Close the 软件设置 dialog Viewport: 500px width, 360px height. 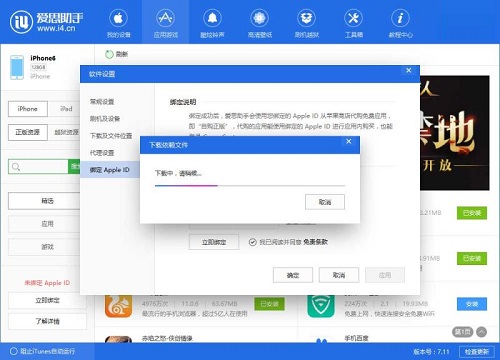click(x=409, y=70)
